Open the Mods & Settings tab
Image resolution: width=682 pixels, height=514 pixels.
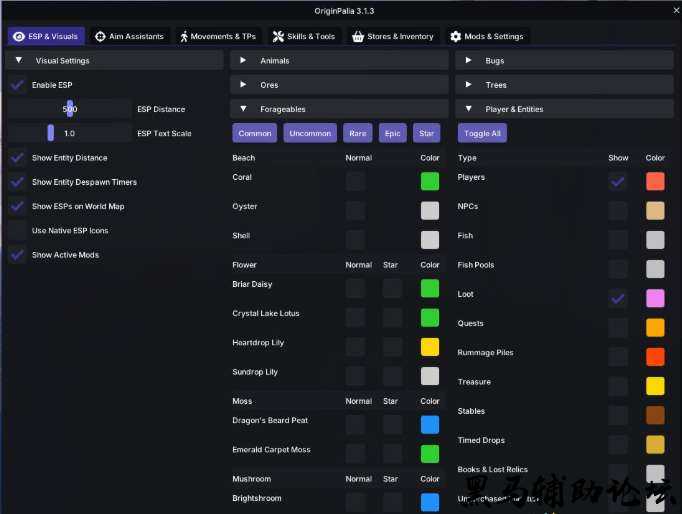487,37
